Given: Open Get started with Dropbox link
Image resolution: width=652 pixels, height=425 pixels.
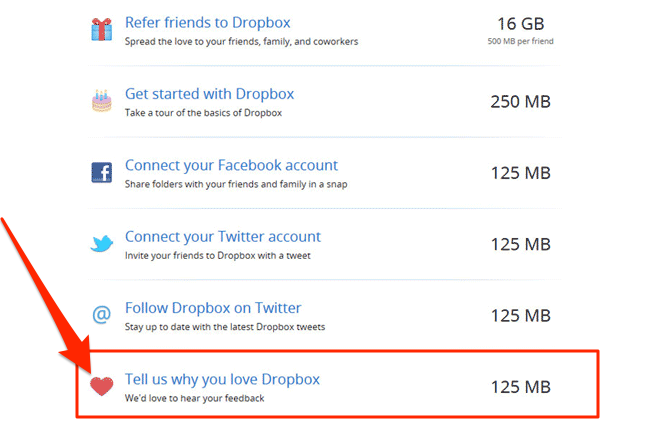Looking at the screenshot, I should pos(210,94).
